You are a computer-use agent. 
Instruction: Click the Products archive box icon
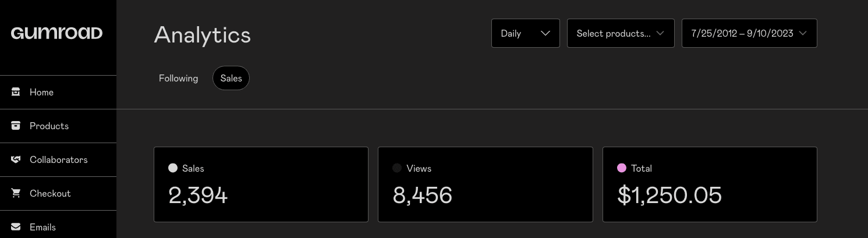[x=16, y=126]
